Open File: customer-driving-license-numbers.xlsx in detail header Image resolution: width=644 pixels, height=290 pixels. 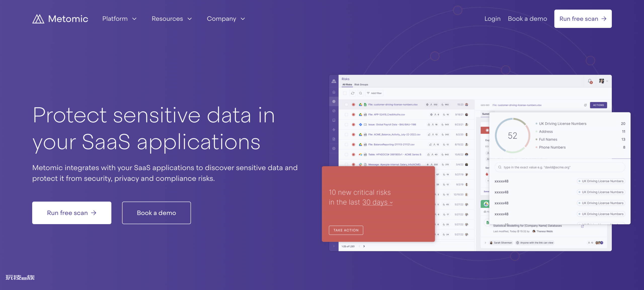(x=517, y=105)
